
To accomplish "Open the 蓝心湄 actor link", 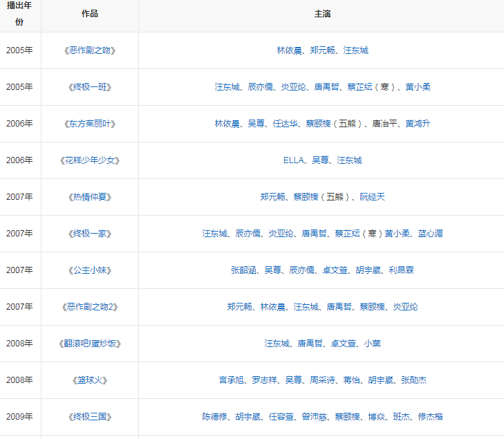I will point(431,234).
